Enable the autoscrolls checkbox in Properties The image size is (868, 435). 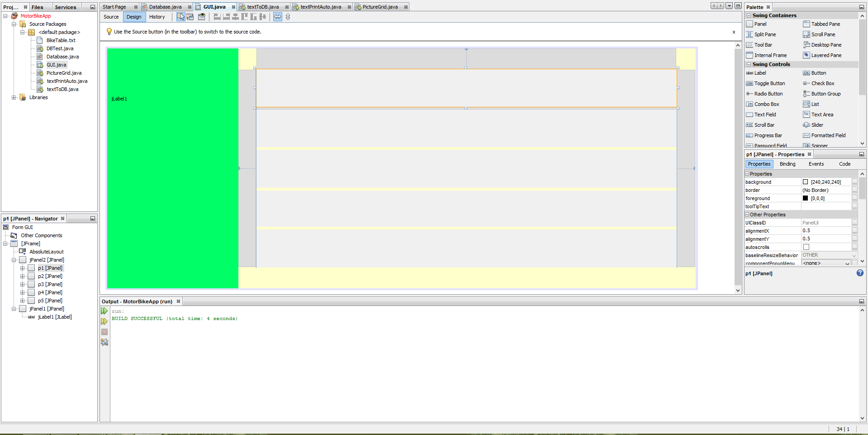(x=806, y=247)
